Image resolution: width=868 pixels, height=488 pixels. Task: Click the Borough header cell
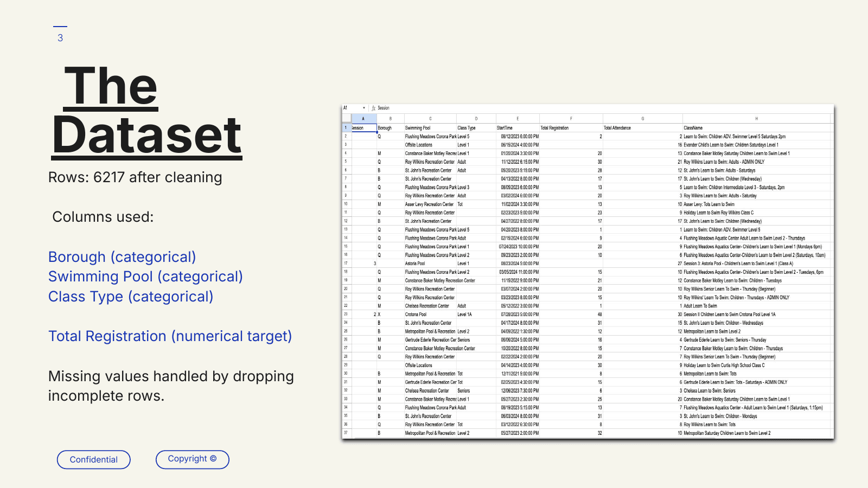[x=390, y=128]
